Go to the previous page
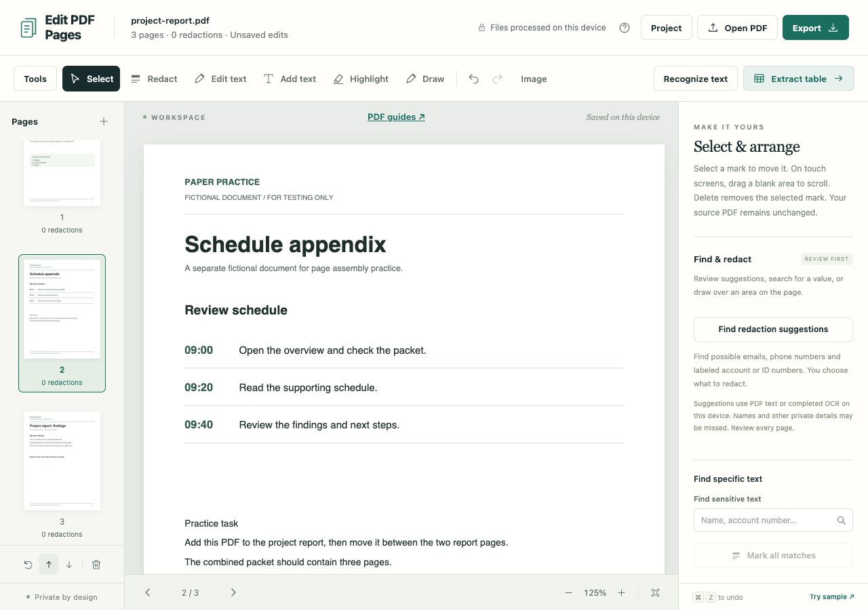This screenshot has width=868, height=610. point(148,592)
